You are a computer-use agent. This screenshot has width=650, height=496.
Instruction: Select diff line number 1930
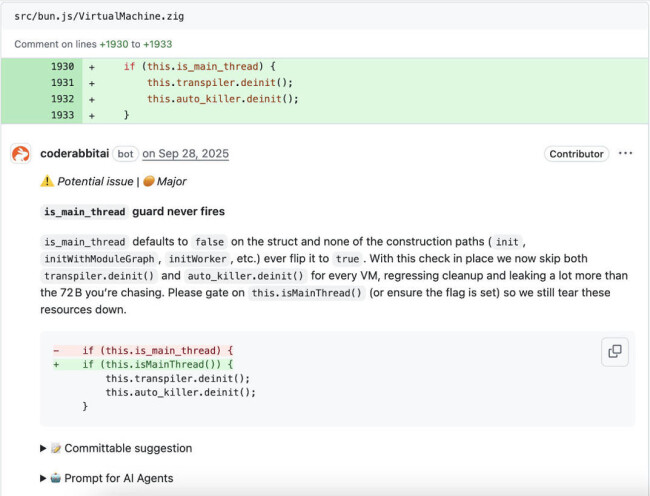coord(62,66)
